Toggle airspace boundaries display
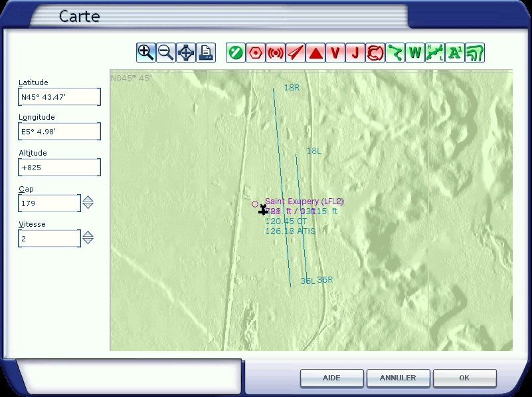 coord(375,53)
